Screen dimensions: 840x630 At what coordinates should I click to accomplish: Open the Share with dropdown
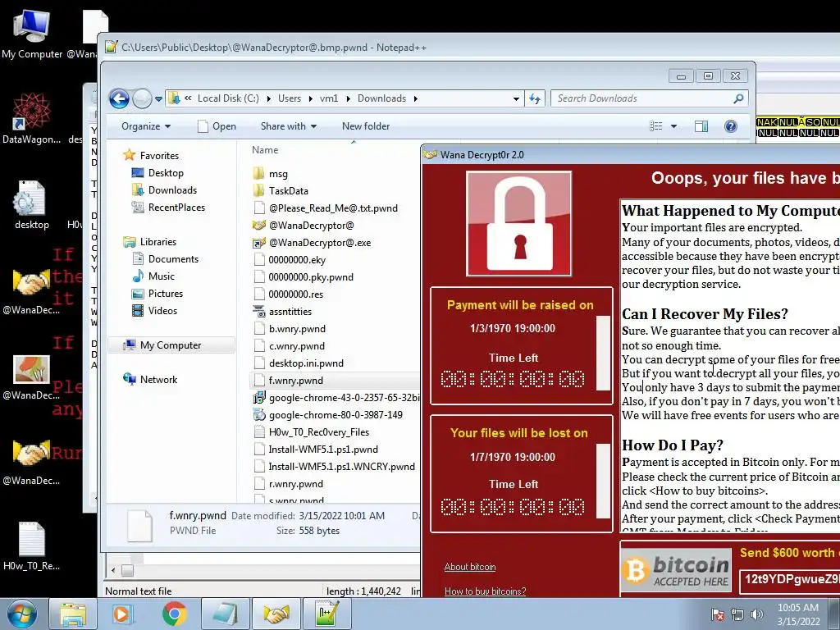click(x=288, y=126)
